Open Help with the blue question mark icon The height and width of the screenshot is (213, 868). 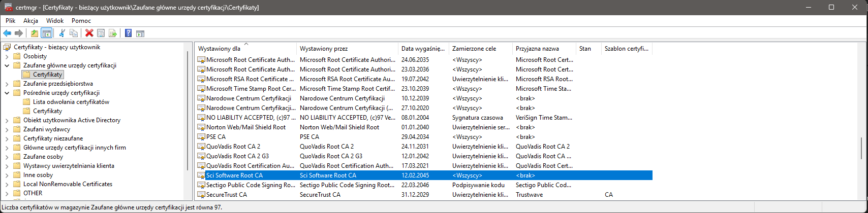[x=128, y=33]
